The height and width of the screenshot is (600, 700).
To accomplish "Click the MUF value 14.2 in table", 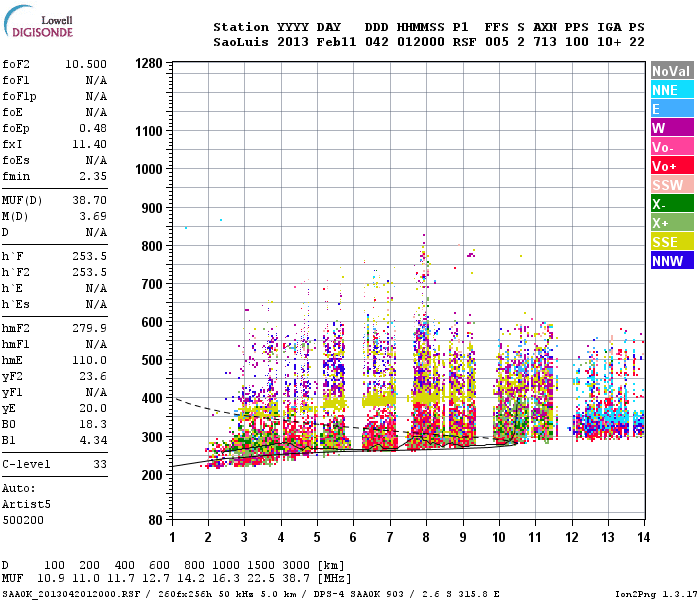I will [191, 579].
